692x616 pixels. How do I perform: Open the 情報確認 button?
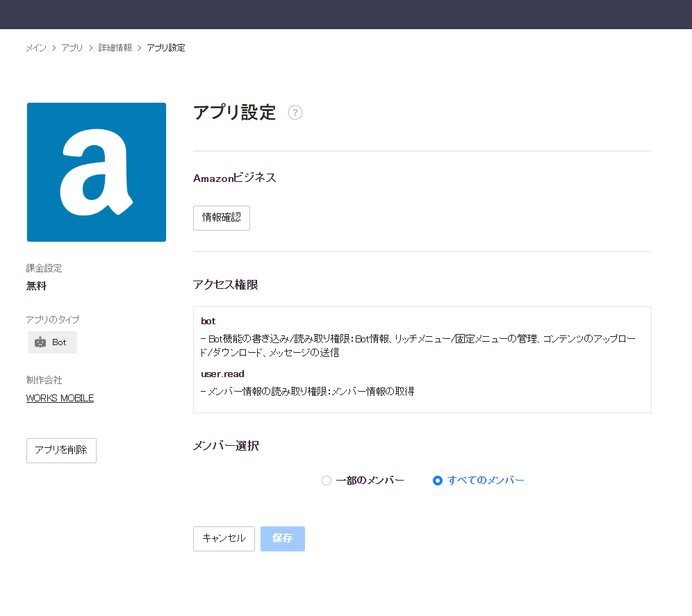click(x=221, y=217)
